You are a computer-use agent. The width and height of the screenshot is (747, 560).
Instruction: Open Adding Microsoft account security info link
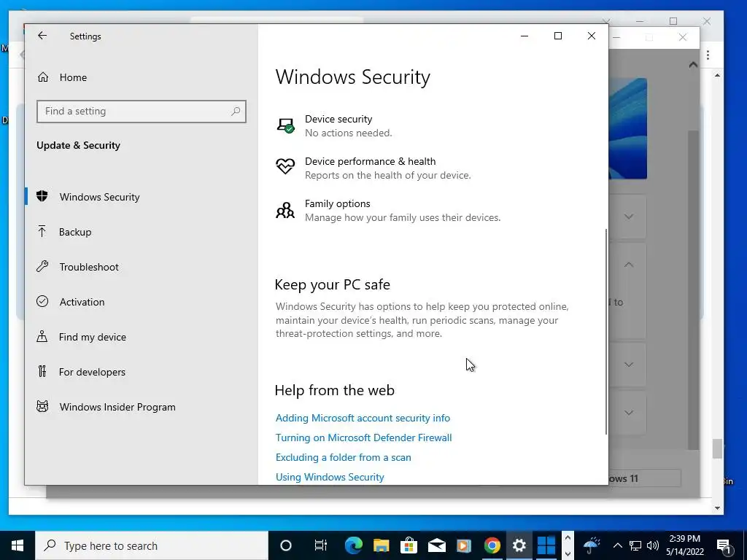click(363, 418)
